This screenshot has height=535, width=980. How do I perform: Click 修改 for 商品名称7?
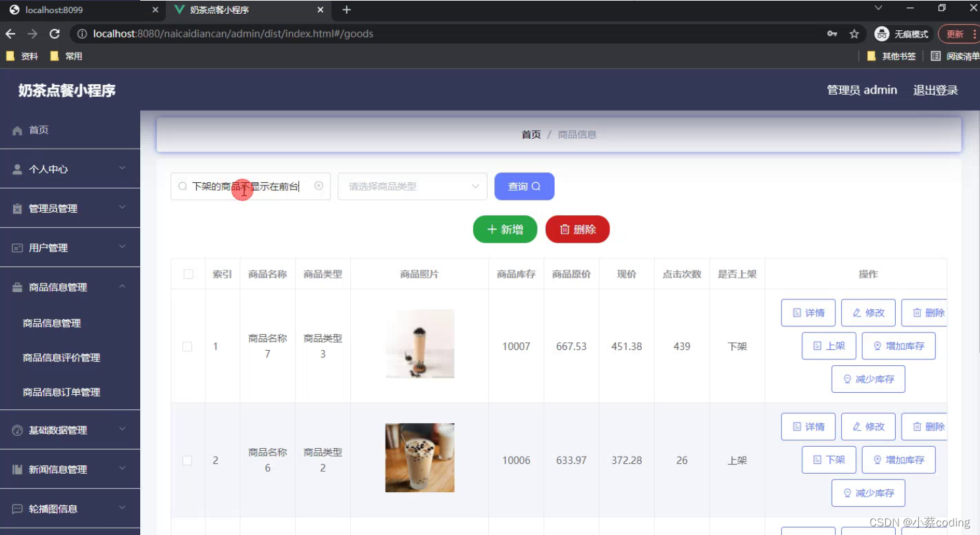pos(868,313)
